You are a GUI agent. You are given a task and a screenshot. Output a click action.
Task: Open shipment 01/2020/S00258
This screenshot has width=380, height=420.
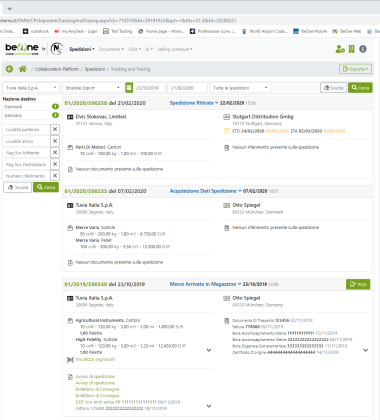click(86, 103)
